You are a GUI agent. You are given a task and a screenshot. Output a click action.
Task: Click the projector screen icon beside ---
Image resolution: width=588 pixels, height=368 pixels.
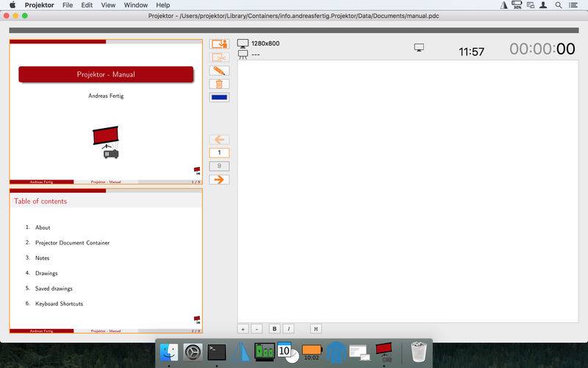[x=243, y=54]
